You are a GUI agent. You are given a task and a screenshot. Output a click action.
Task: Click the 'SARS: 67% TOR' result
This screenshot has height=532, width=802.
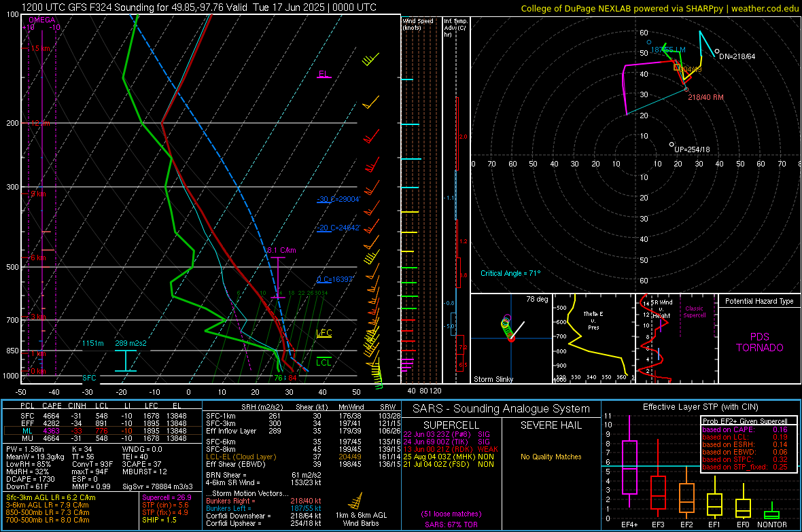point(451,525)
